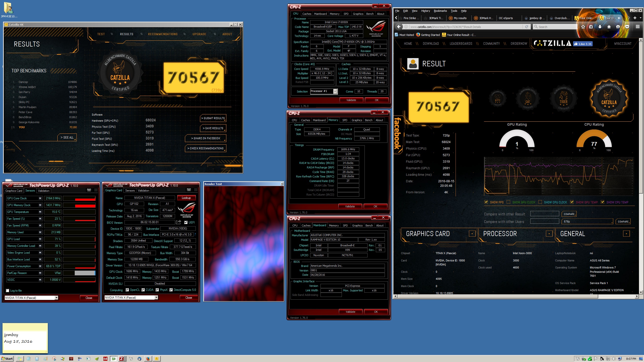Click the Firefox vertical scrollbar down arrow
Screen dimensions: 644x362
[641, 292]
